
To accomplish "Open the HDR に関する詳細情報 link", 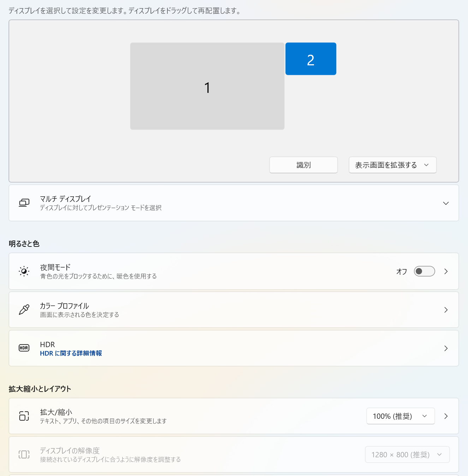I will (x=71, y=353).
